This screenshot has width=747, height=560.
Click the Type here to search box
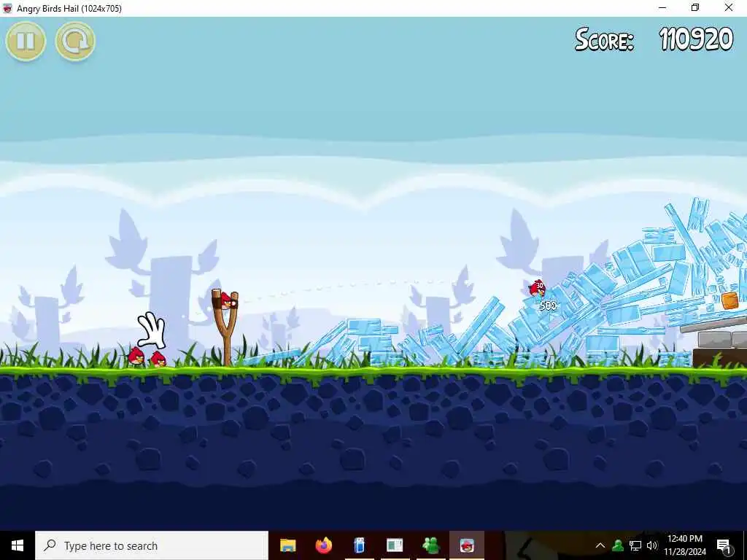click(152, 545)
